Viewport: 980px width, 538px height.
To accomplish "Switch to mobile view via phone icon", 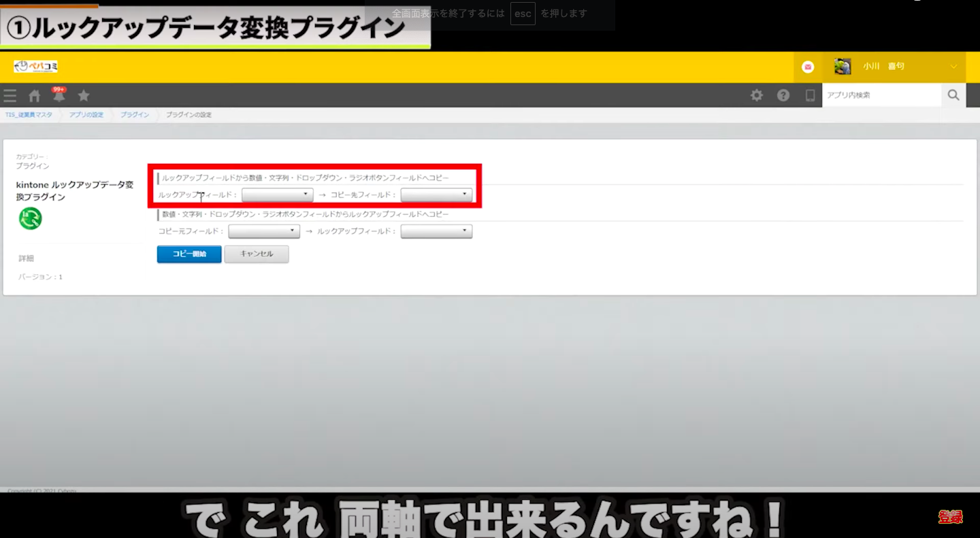I will [810, 95].
